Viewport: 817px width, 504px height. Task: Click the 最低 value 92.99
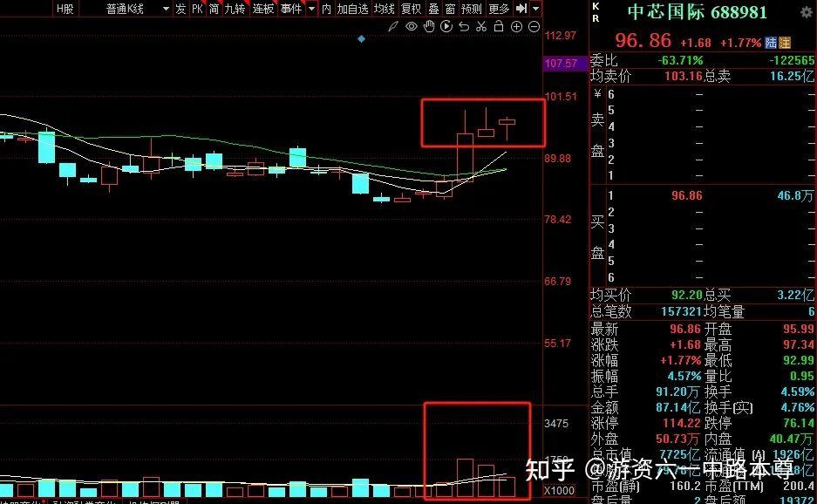click(798, 360)
